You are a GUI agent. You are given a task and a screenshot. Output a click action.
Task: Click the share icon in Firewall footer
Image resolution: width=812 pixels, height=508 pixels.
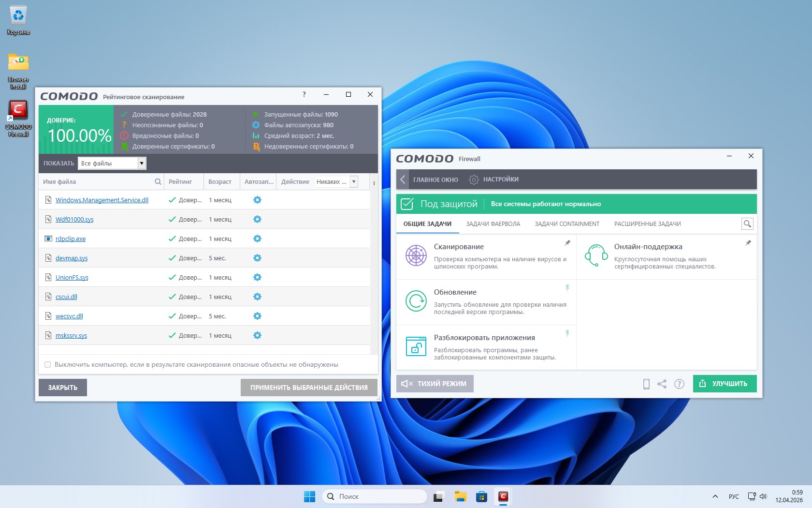point(662,384)
